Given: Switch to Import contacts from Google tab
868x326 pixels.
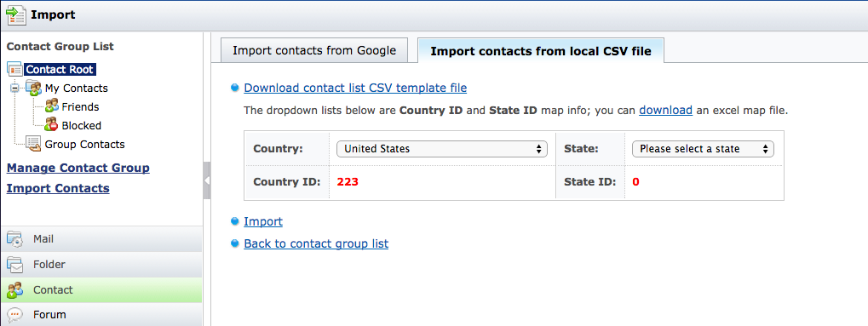Looking at the screenshot, I should pyautogui.click(x=313, y=51).
